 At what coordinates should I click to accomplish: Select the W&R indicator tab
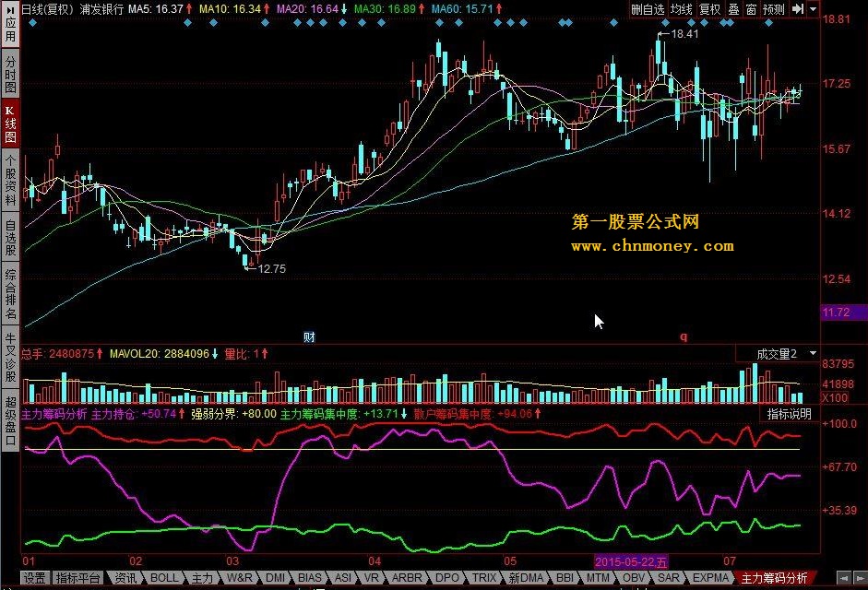point(240,578)
